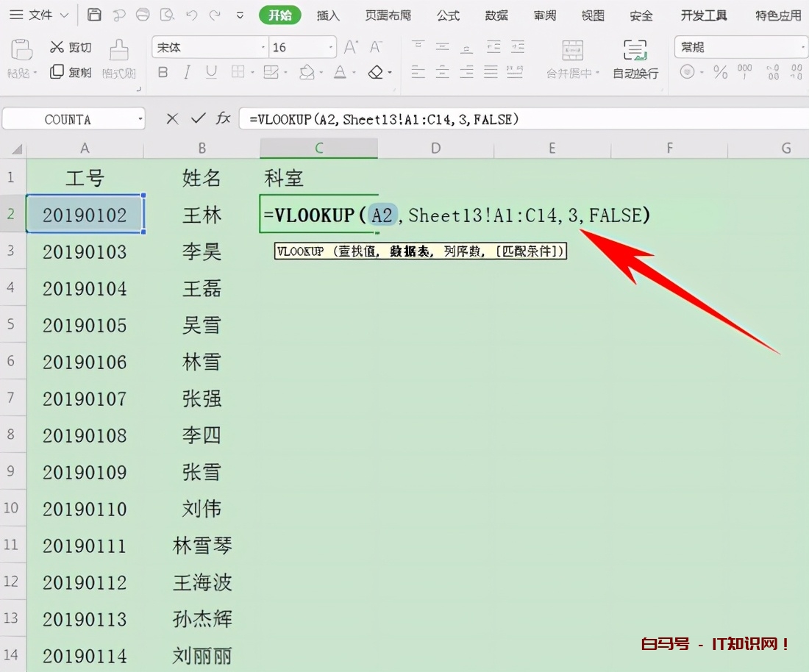Toggle underline formatting (U)
Viewport: 809px width, 672px height.
point(212,72)
